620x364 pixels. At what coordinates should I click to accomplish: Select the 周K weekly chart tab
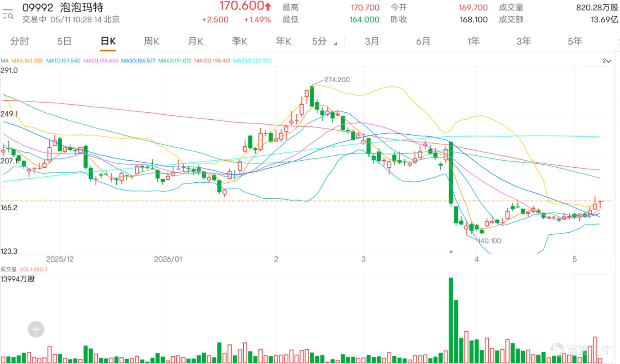tap(152, 41)
